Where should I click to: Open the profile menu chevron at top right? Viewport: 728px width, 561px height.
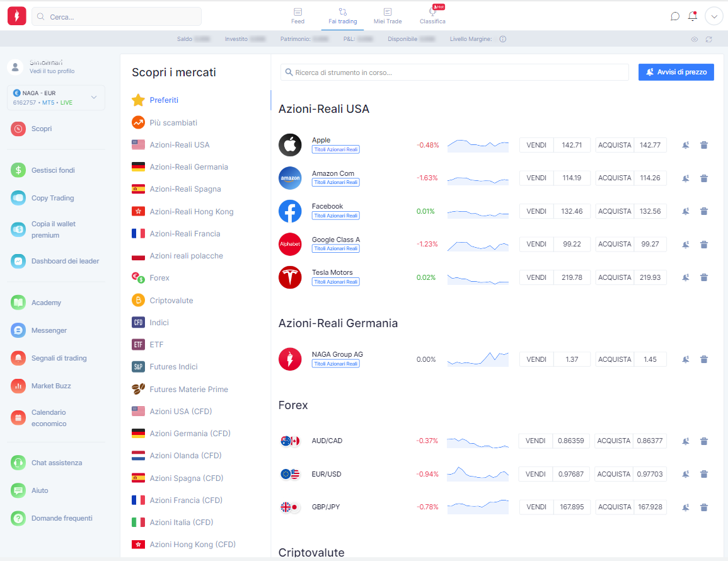pyautogui.click(x=714, y=16)
